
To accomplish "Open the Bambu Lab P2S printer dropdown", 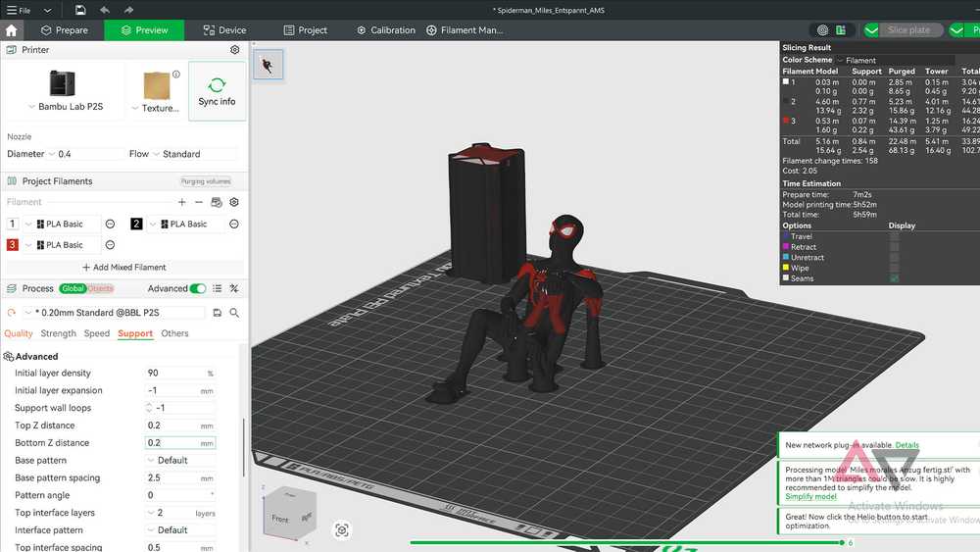I will [x=31, y=107].
